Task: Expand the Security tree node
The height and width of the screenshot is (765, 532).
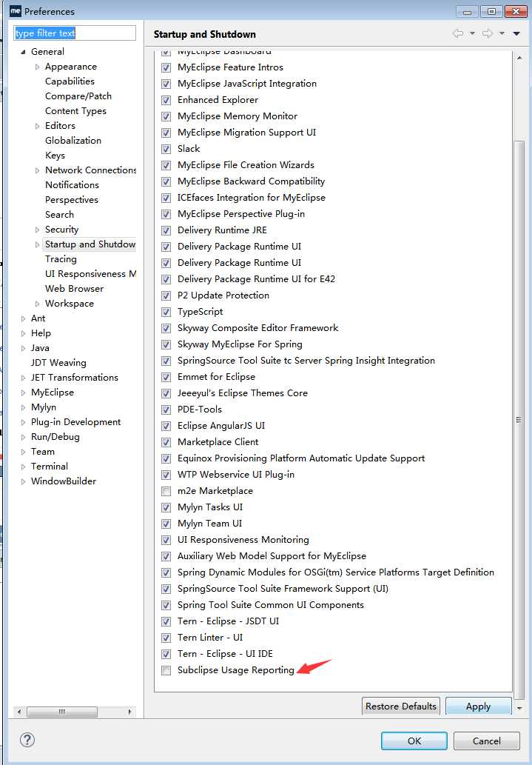Action: [37, 230]
